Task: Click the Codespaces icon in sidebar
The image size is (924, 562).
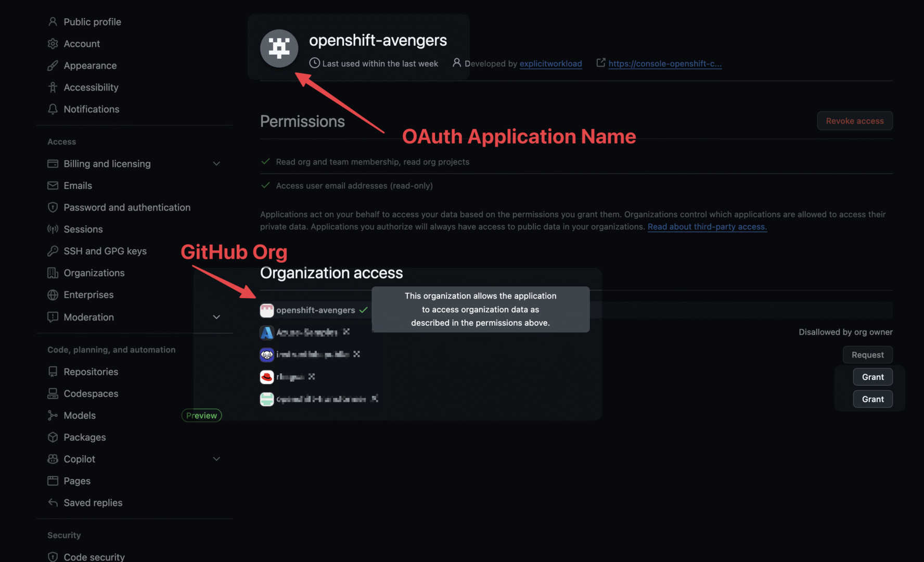Action: tap(53, 393)
